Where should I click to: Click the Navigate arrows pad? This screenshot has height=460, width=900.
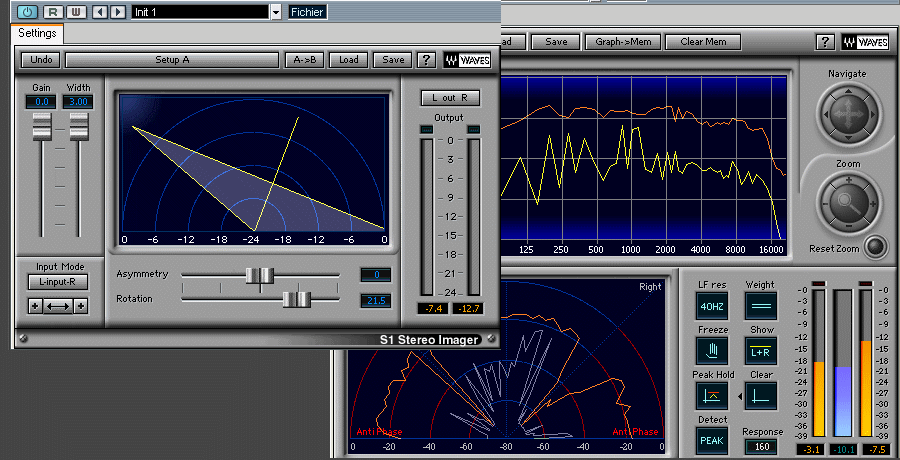(847, 115)
